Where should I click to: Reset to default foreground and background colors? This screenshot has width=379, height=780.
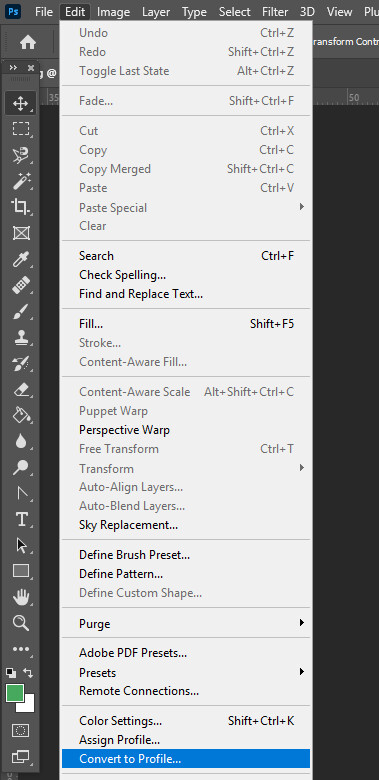[x=10, y=673]
